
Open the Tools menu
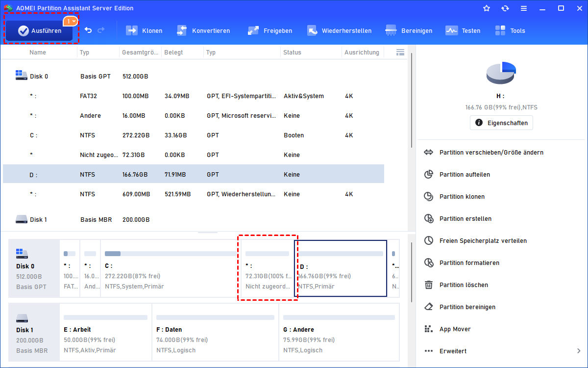(x=510, y=30)
